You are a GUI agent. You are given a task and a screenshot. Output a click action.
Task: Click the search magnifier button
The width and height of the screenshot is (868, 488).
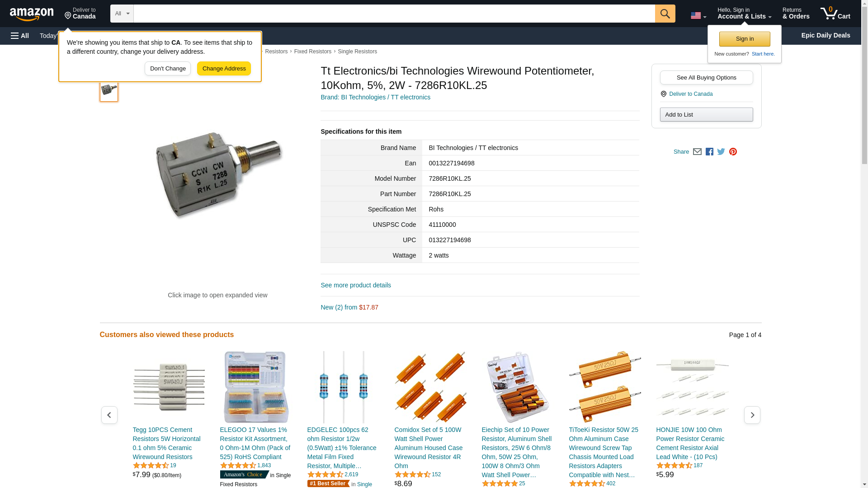(x=665, y=14)
